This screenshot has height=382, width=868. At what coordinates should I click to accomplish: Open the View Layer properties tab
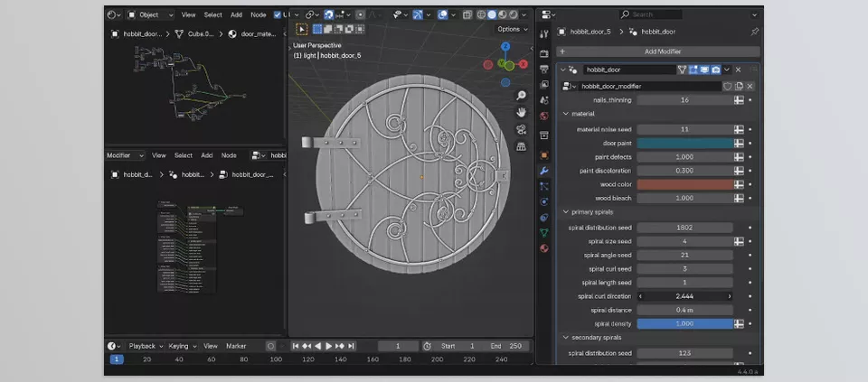pyautogui.click(x=544, y=85)
